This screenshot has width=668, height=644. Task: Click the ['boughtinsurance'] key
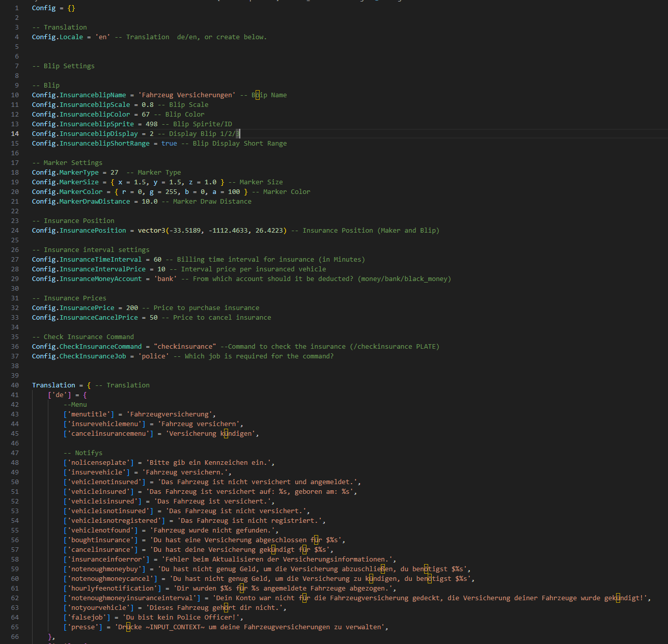(x=101, y=540)
